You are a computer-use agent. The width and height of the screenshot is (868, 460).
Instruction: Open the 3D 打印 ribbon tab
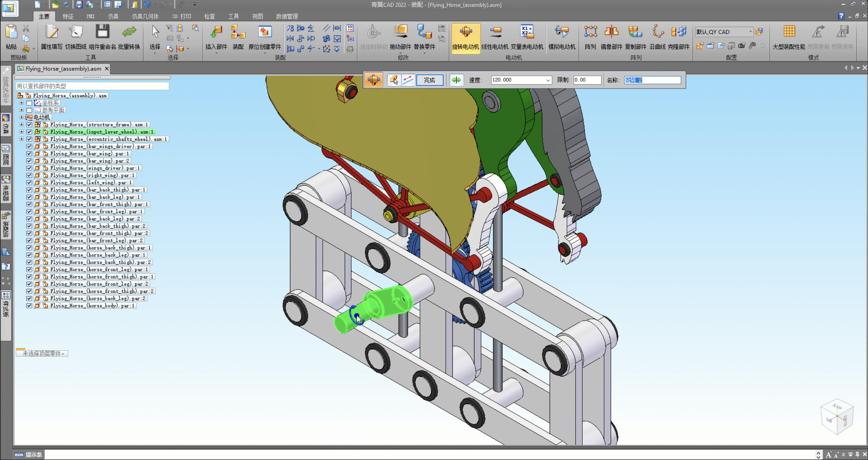point(181,16)
